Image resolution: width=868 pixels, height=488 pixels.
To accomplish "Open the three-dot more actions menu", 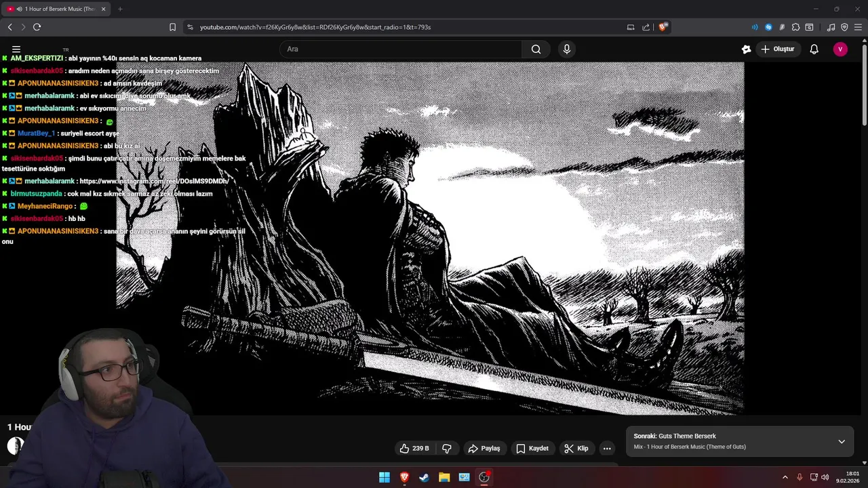I will point(607,448).
